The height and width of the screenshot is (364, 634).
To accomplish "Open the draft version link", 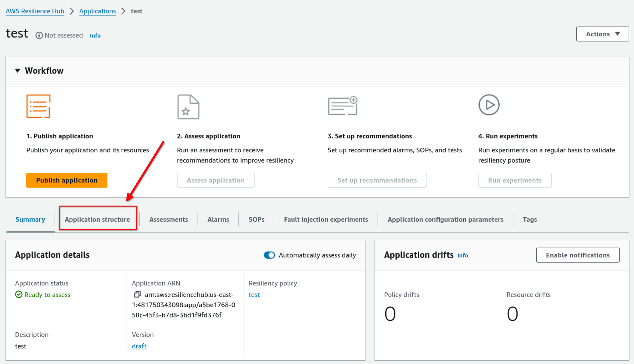I will tap(139, 346).
